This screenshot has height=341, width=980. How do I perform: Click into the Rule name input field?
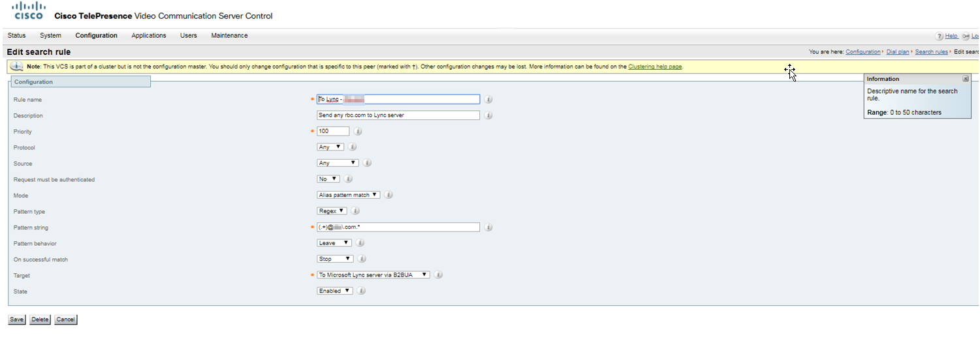coord(398,100)
